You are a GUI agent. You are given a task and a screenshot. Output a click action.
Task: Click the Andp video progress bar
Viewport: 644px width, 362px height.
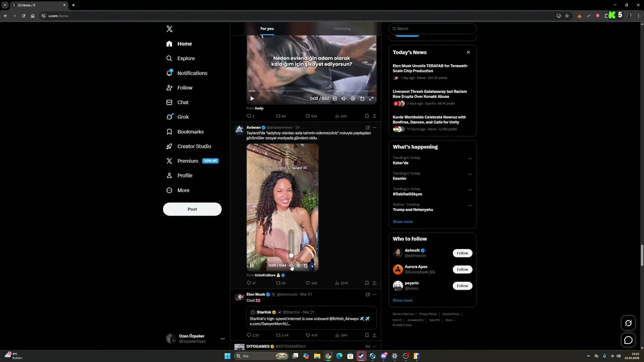(311, 91)
